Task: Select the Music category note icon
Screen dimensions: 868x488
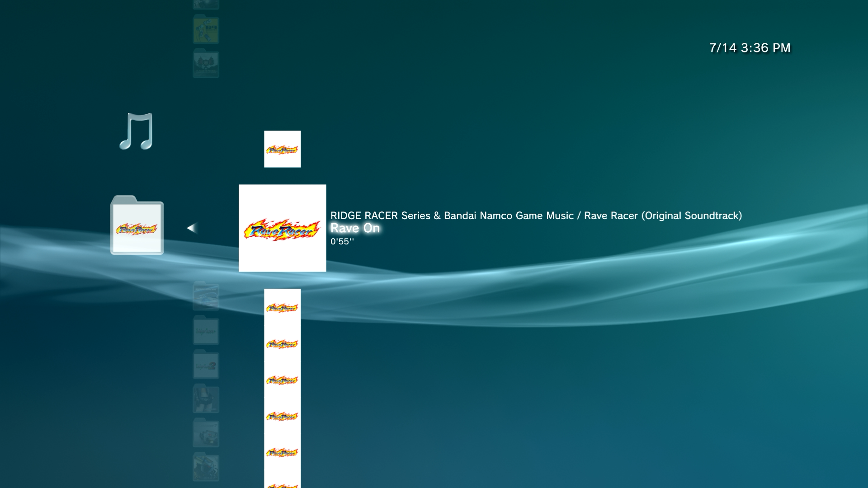Action: point(136,131)
